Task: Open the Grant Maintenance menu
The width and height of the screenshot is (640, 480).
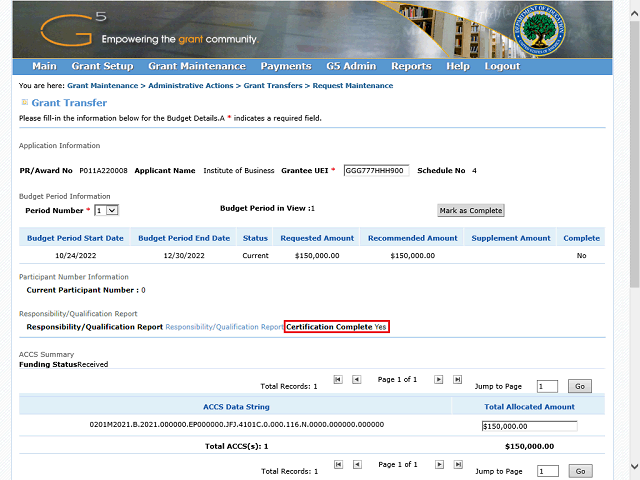Action: [197, 66]
